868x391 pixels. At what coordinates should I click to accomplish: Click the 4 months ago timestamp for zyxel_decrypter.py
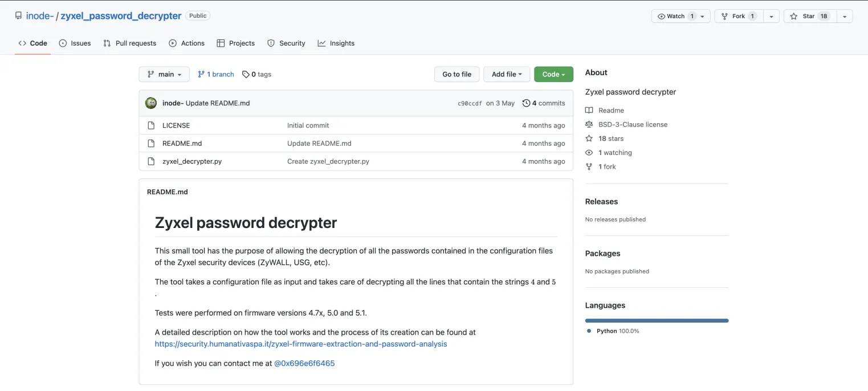pos(543,161)
